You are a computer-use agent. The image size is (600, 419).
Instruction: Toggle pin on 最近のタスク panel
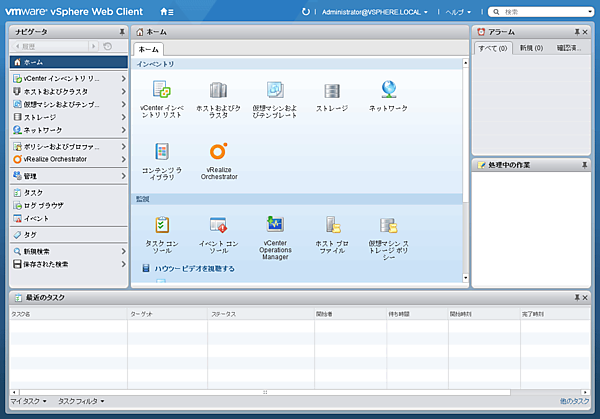(x=576, y=298)
